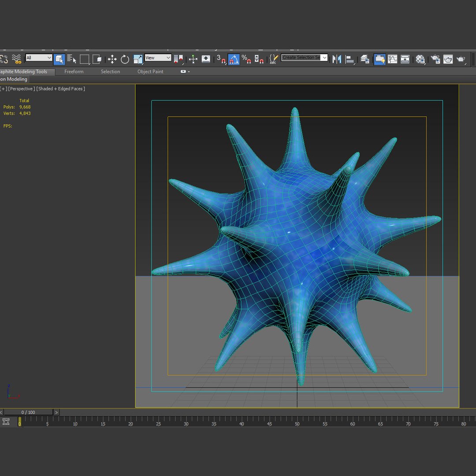Click the Create Selection Set field

tap(301, 57)
